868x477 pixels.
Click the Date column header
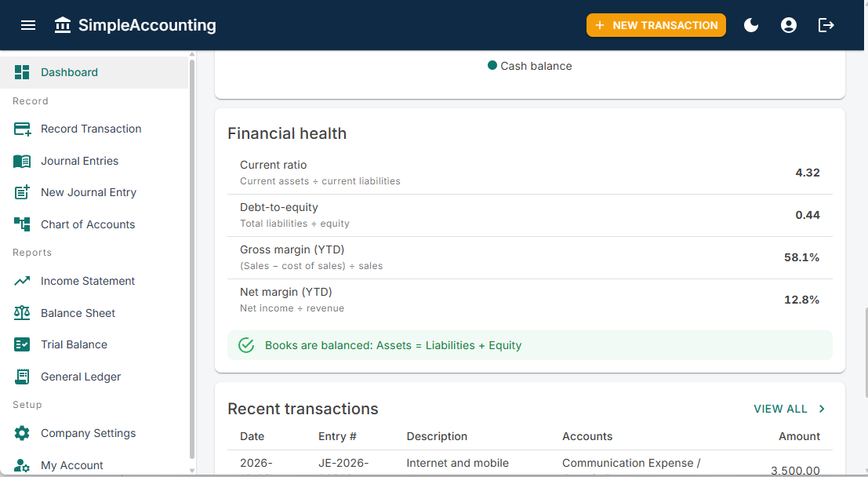click(x=252, y=436)
